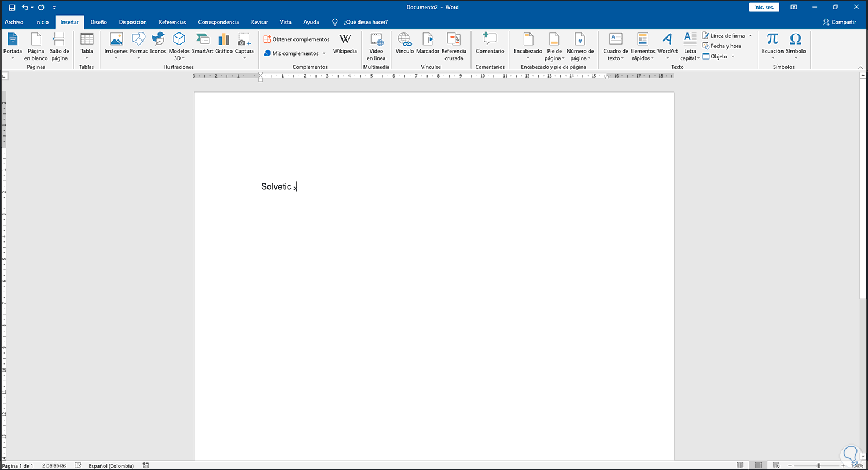
Task: Expand the Objeto dropdown arrow
Action: pos(733,57)
